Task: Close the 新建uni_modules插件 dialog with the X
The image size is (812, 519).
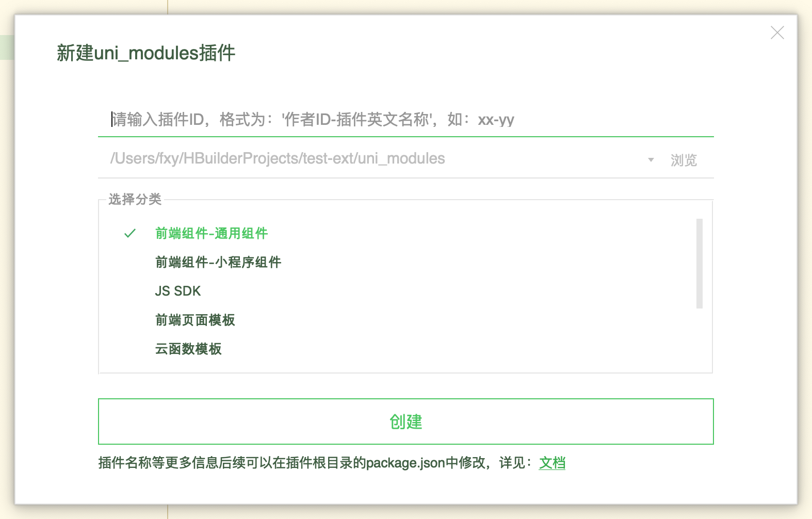Action: point(777,33)
